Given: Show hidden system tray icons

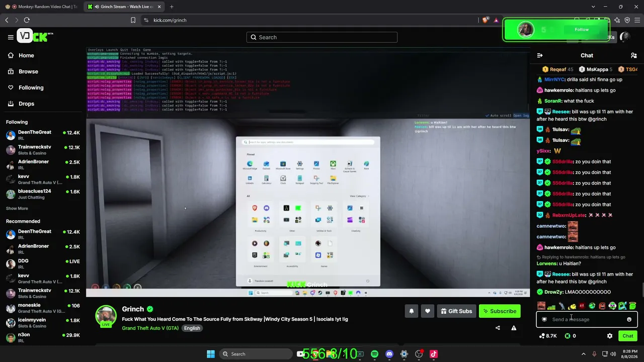Looking at the screenshot, I should coord(584,354).
